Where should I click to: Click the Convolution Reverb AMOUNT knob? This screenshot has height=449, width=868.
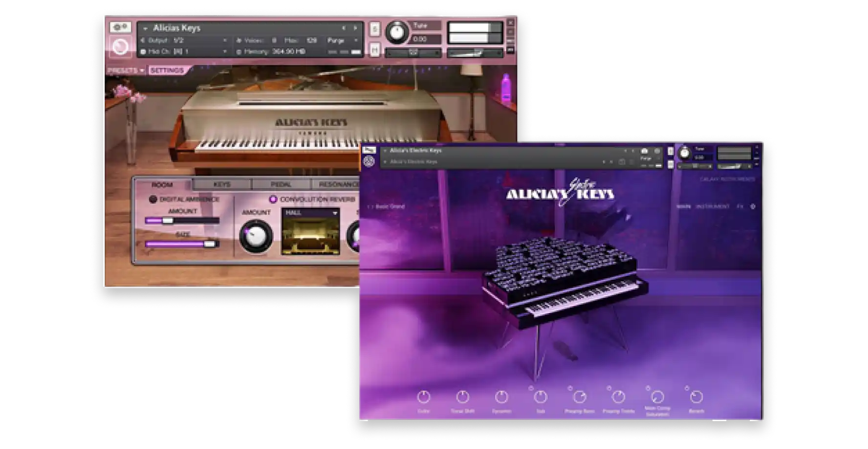click(x=256, y=236)
